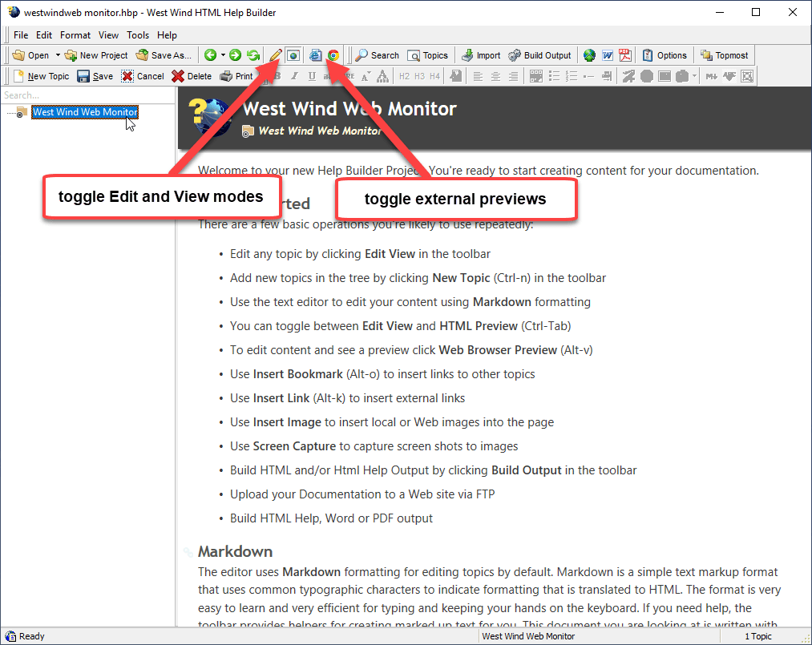The width and height of the screenshot is (812, 645).
Task: Click the West Wind Web Monitor breadcrumb link
Action: click(320, 131)
